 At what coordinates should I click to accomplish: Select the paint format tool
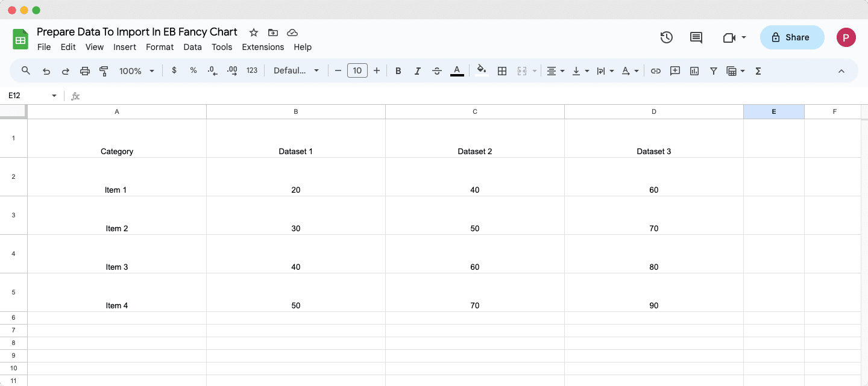pos(104,70)
